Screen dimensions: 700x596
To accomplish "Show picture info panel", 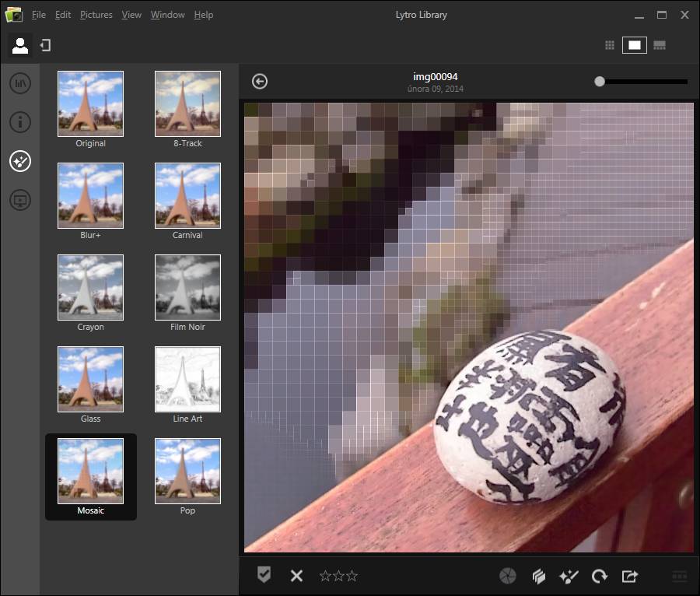I will click(20, 122).
